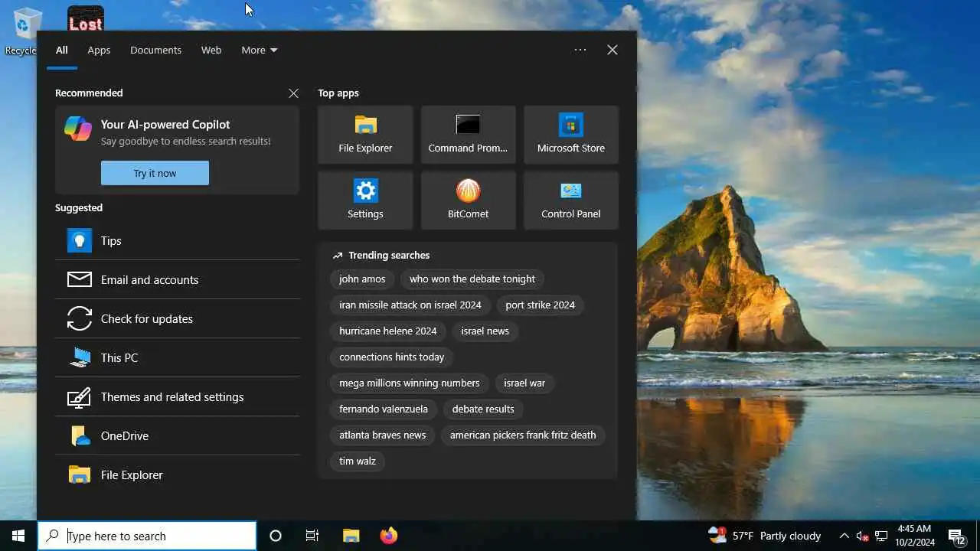Search trending topic john amos
This screenshot has width=980, height=551.
362,279
